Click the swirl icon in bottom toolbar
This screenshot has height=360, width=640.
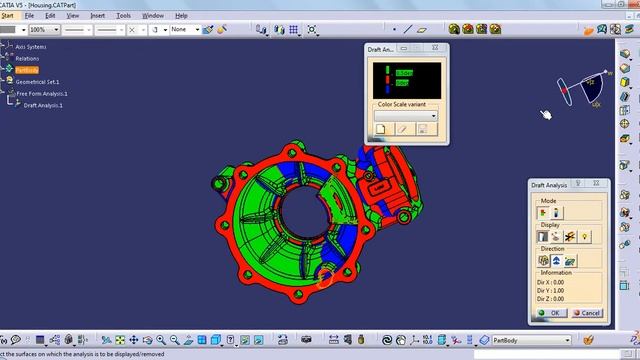tap(387, 340)
